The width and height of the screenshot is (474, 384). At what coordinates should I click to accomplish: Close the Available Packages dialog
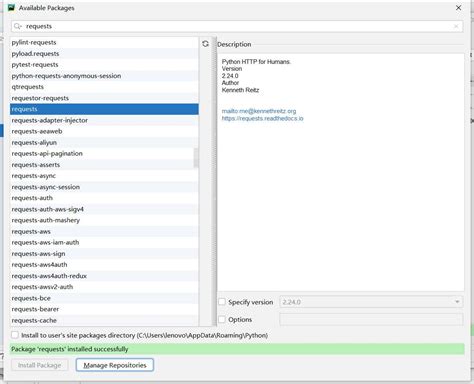point(458,8)
